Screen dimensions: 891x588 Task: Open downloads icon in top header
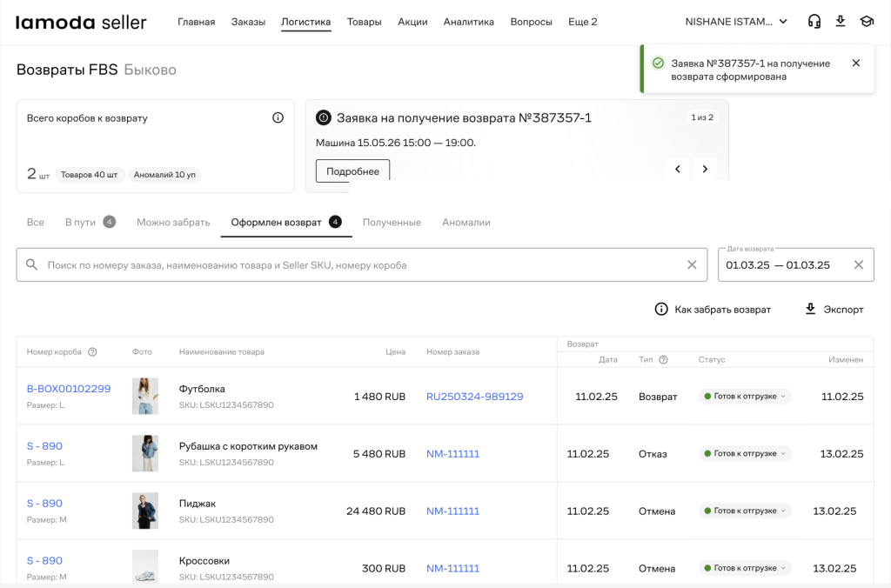[x=841, y=22]
